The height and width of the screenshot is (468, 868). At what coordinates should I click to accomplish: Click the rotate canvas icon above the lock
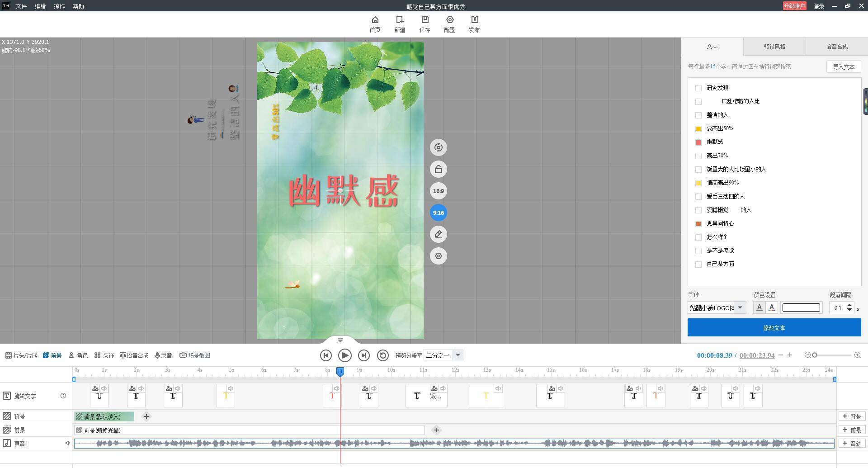(x=438, y=147)
